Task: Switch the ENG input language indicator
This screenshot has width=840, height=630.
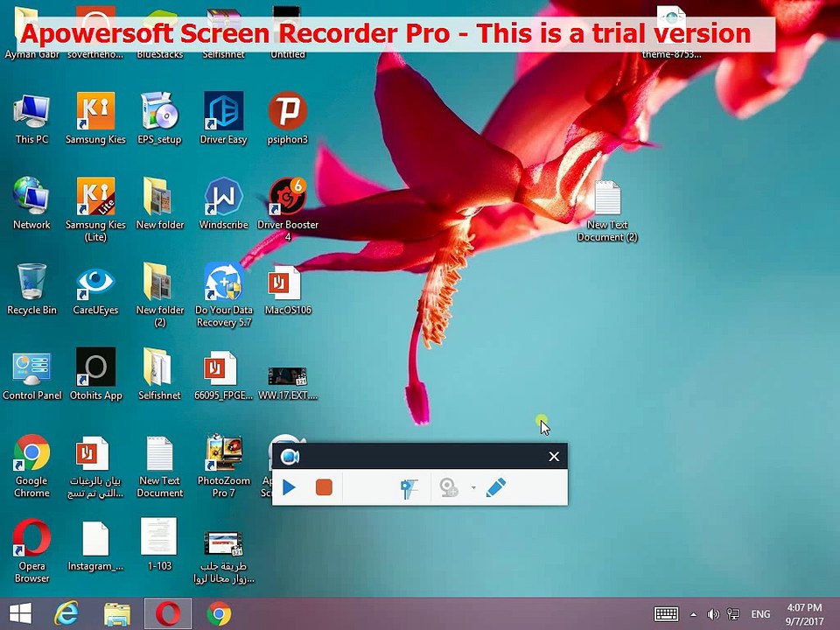Action: (x=760, y=614)
